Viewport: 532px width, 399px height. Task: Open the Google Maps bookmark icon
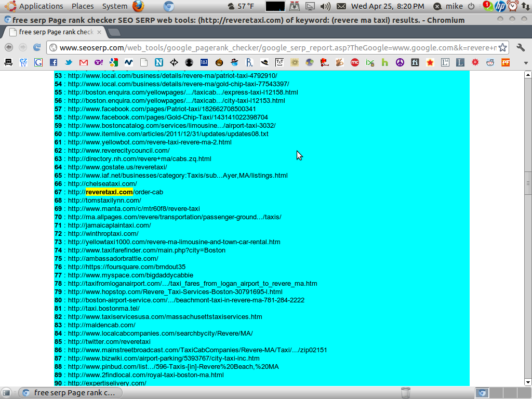pyautogui.click(x=114, y=62)
